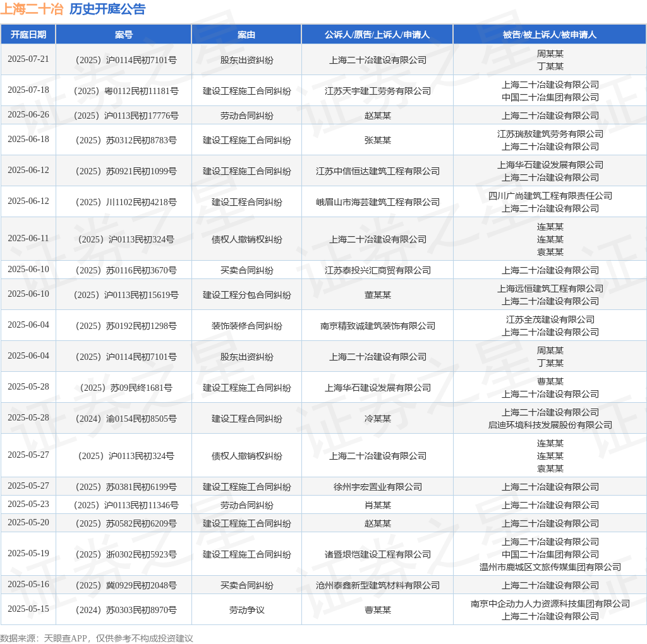Click 建设工程分包合同纠纷 cause cell
The width and height of the screenshot is (647, 644).
[x=247, y=295]
